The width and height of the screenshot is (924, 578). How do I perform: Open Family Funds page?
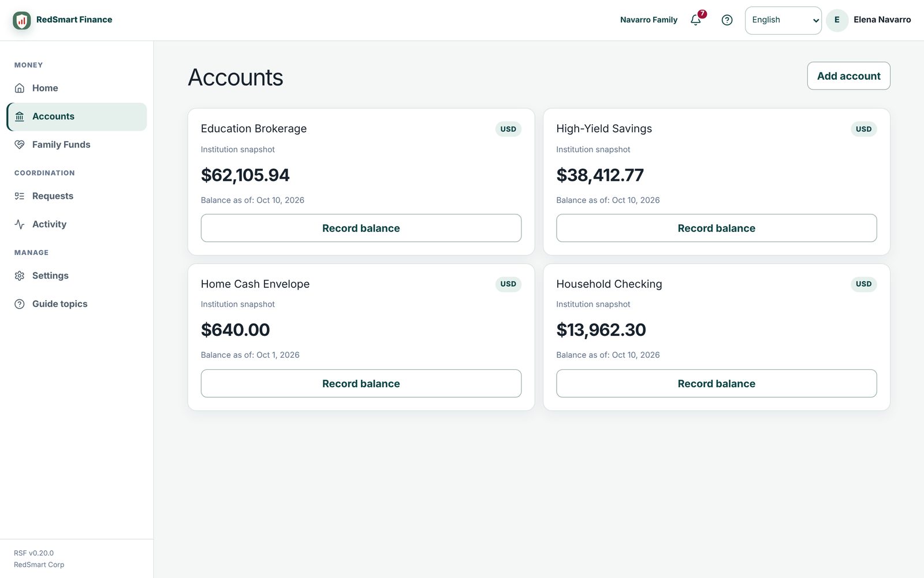point(77,144)
